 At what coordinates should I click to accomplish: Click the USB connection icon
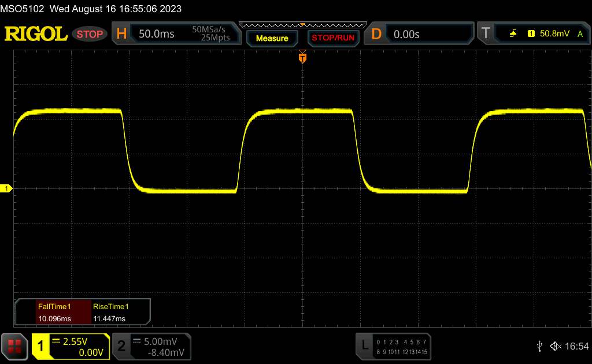pyautogui.click(x=539, y=346)
